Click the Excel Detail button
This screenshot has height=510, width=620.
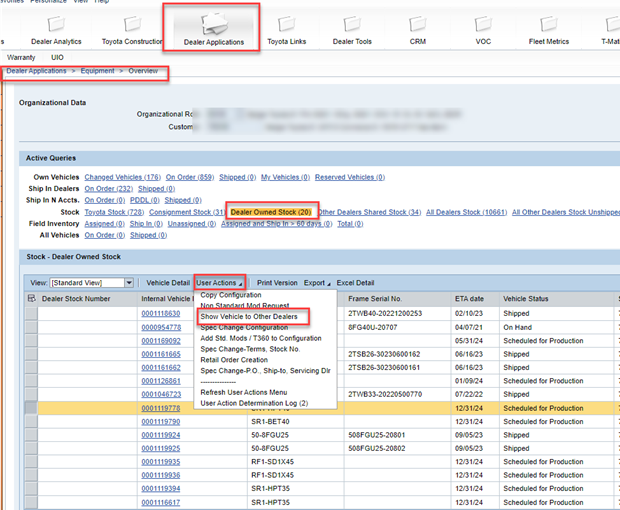(x=355, y=283)
